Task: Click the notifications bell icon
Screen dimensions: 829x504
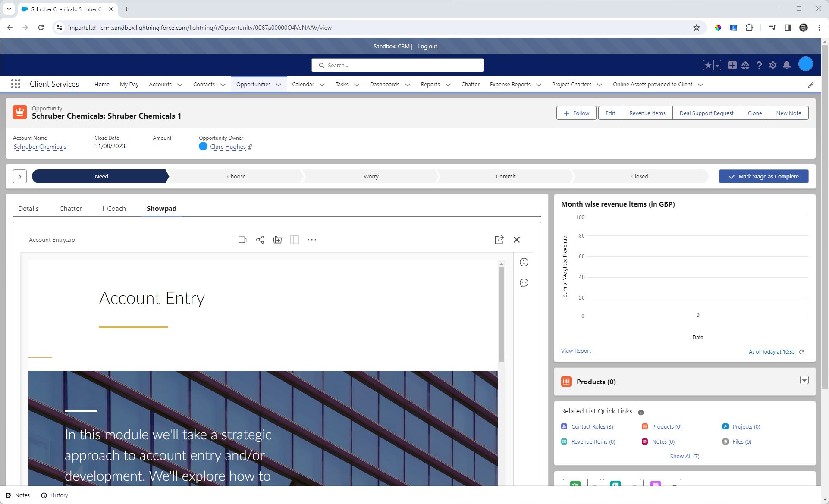Action: 787,65
